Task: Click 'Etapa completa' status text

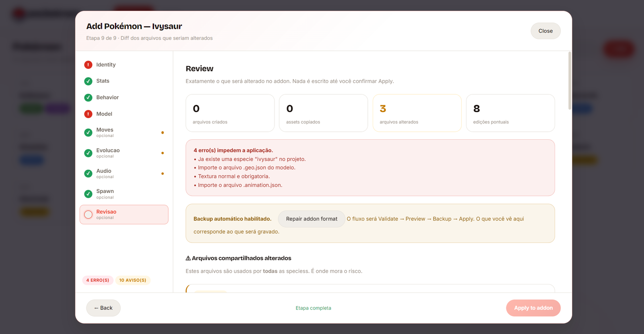Action: pyautogui.click(x=314, y=308)
